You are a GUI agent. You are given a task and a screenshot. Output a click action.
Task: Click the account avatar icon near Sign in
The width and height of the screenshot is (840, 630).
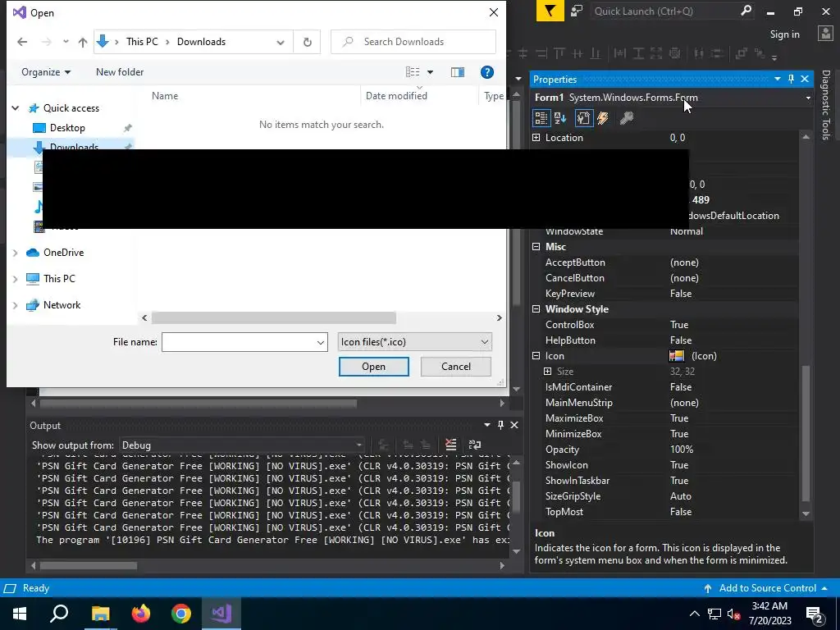tap(825, 34)
